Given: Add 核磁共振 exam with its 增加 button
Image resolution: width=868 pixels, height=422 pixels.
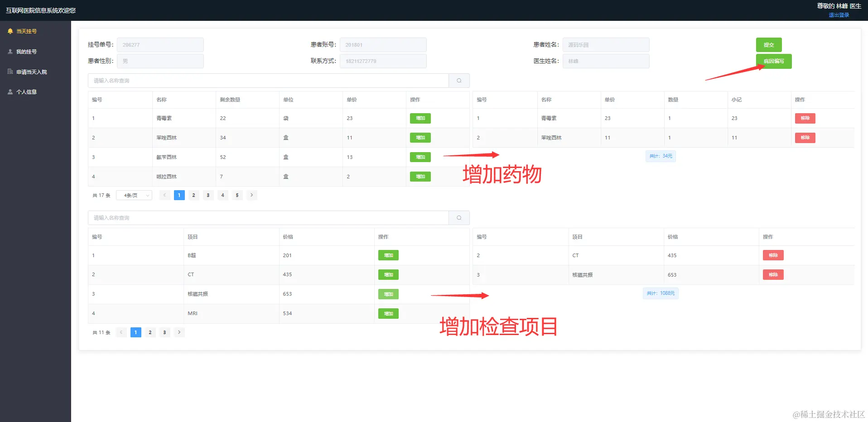Looking at the screenshot, I should point(388,294).
